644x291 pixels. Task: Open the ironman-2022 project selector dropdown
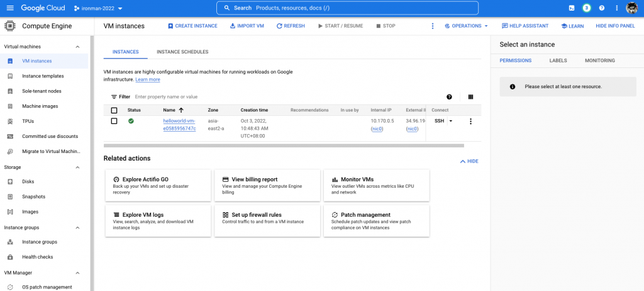coord(98,8)
